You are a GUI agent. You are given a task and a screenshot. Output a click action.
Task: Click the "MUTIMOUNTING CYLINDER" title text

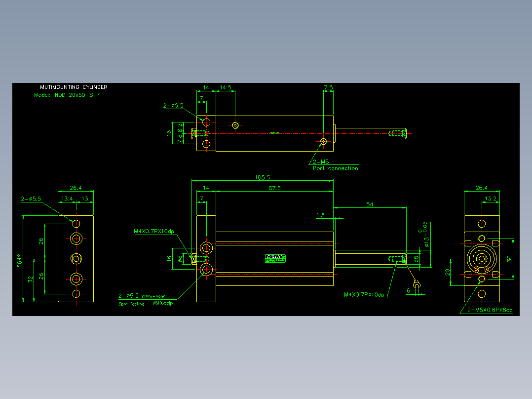pos(74,87)
